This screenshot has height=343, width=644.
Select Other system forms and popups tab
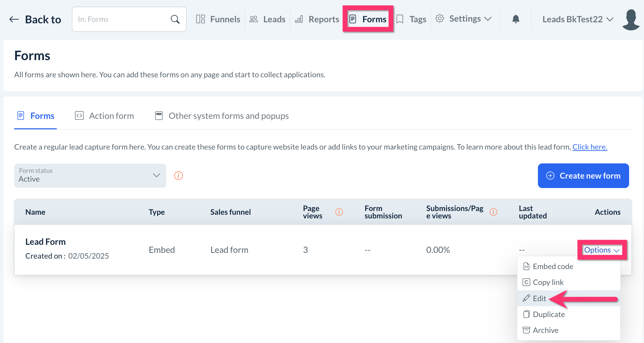222,116
